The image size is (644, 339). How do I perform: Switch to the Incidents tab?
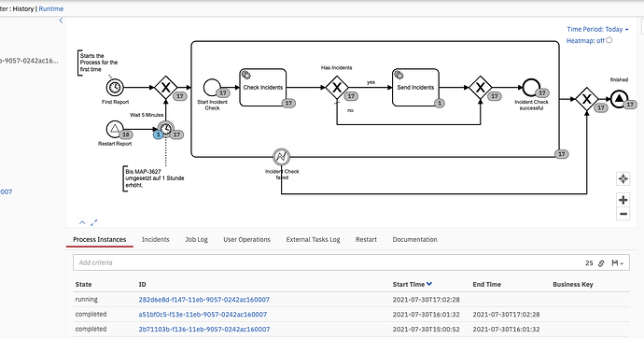pos(155,240)
